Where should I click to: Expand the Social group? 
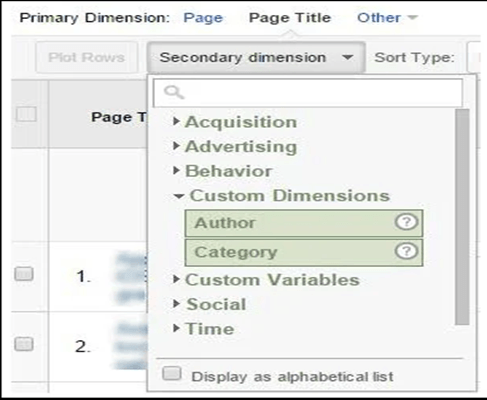tap(210, 304)
